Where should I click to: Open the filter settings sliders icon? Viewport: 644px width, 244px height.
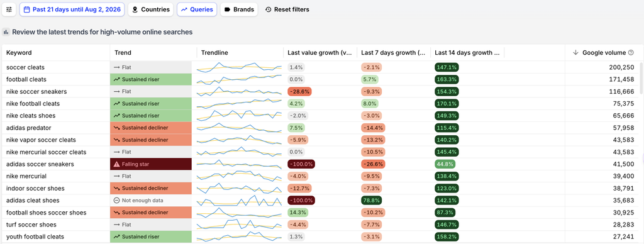pos(9,9)
